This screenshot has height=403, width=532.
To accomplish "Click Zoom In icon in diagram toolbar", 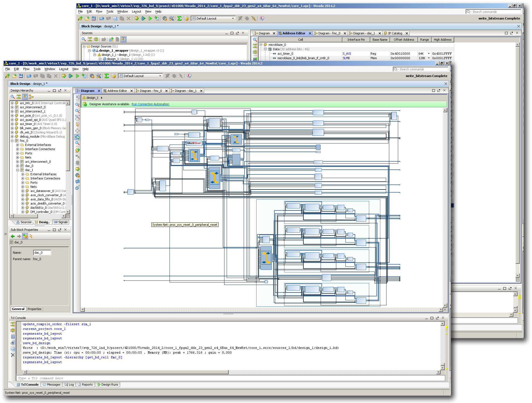I will [78, 105].
